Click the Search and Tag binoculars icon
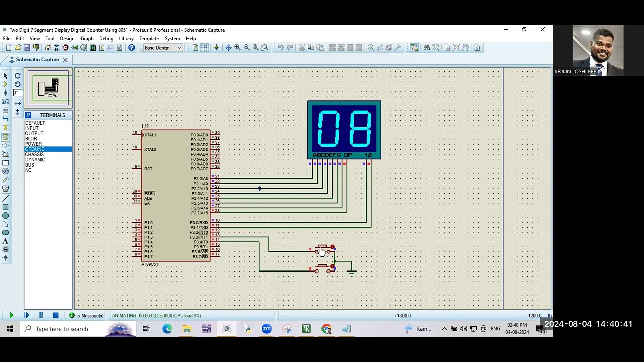 point(427,48)
